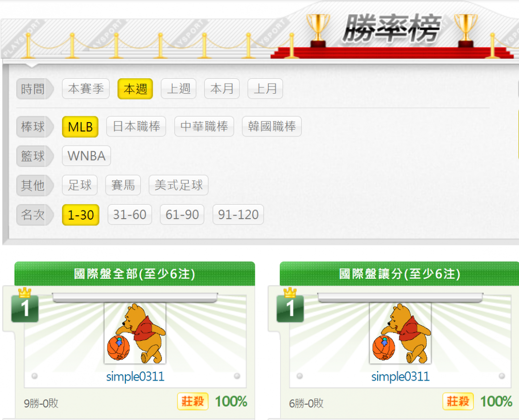Choose the 美式足球 category
Viewport: 519px width, 420px height.
coord(179,185)
